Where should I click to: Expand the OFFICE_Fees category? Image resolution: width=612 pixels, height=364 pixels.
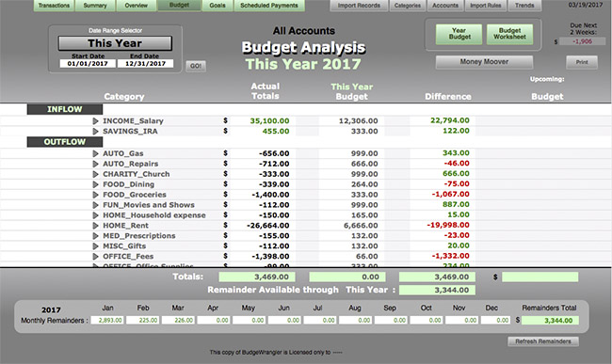(x=95, y=257)
